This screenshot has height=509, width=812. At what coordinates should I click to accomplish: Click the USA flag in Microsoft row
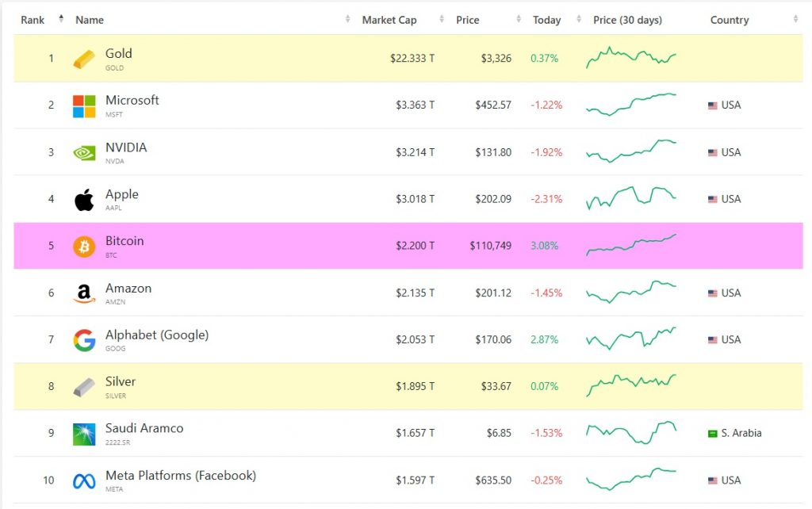pyautogui.click(x=713, y=105)
